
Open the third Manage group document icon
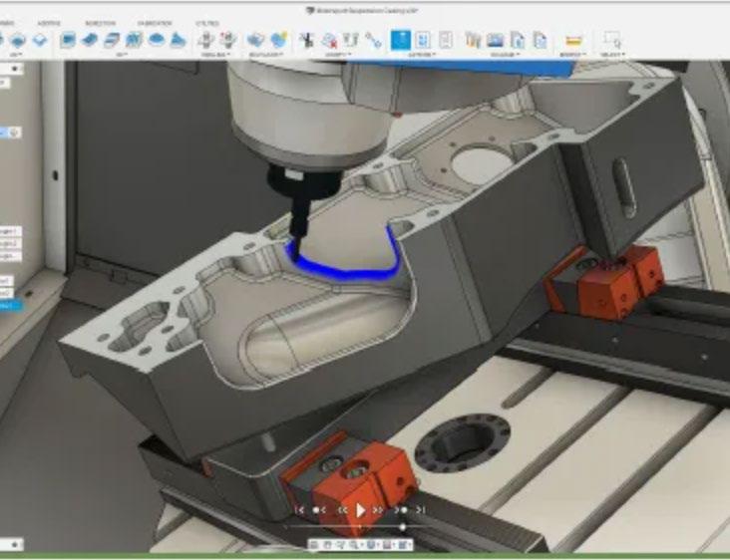click(x=518, y=41)
